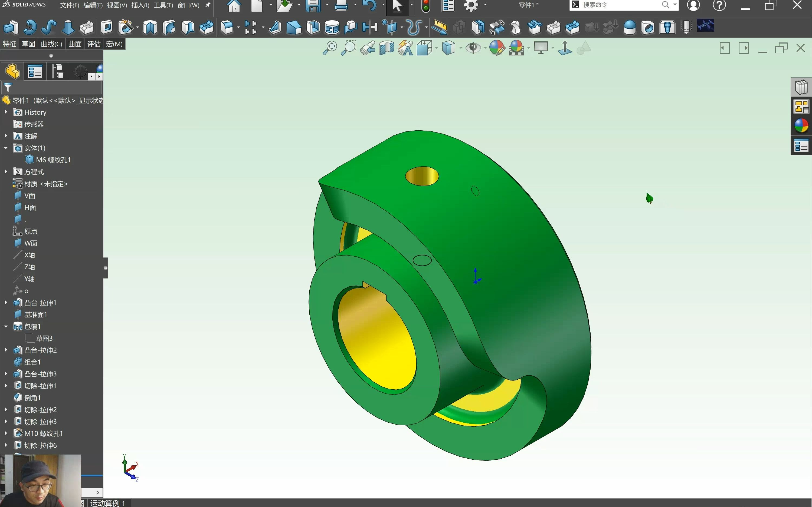Toggle the feature tree filter icon

[x=8, y=88]
